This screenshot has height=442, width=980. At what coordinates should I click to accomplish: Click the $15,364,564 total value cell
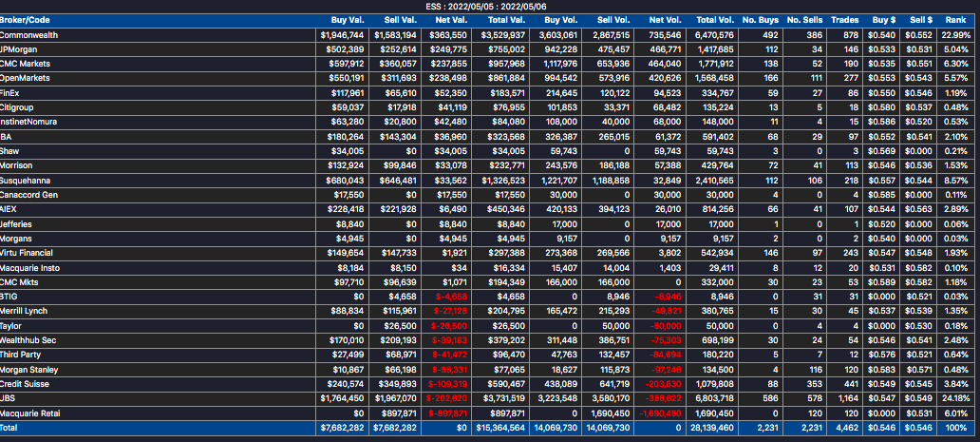(x=501, y=429)
